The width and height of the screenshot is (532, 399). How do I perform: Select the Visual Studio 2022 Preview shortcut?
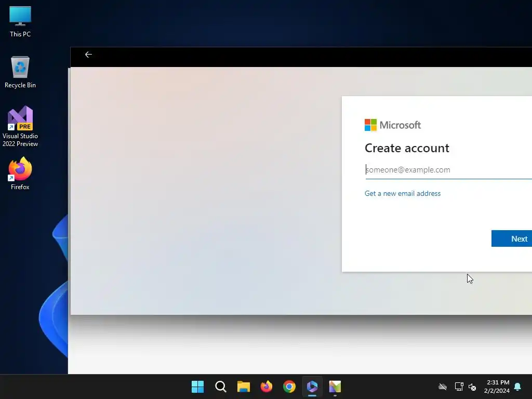[20, 127]
